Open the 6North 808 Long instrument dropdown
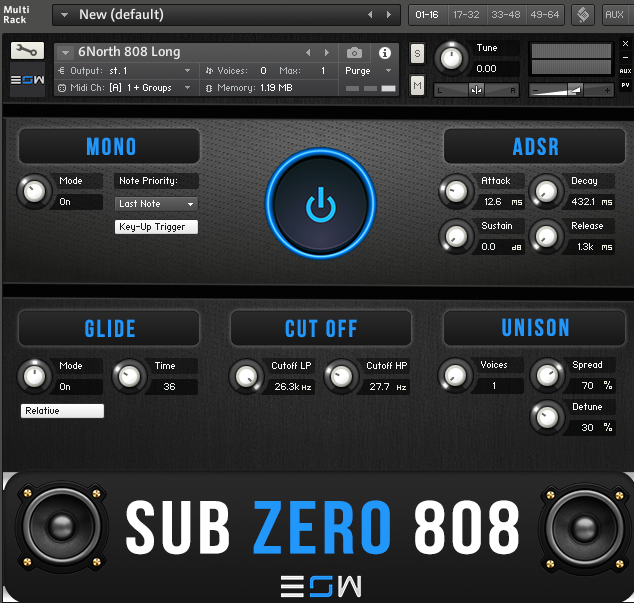Screen dimensions: 634x603 (65, 53)
